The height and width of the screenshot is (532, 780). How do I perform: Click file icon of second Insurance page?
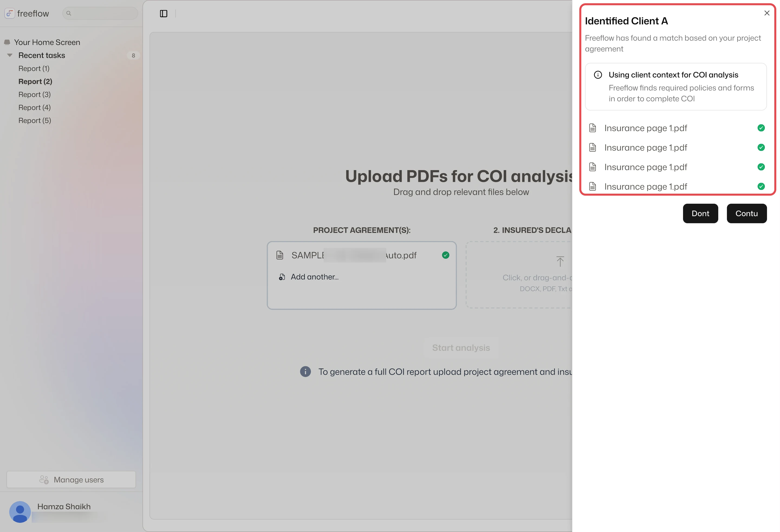tap(593, 147)
